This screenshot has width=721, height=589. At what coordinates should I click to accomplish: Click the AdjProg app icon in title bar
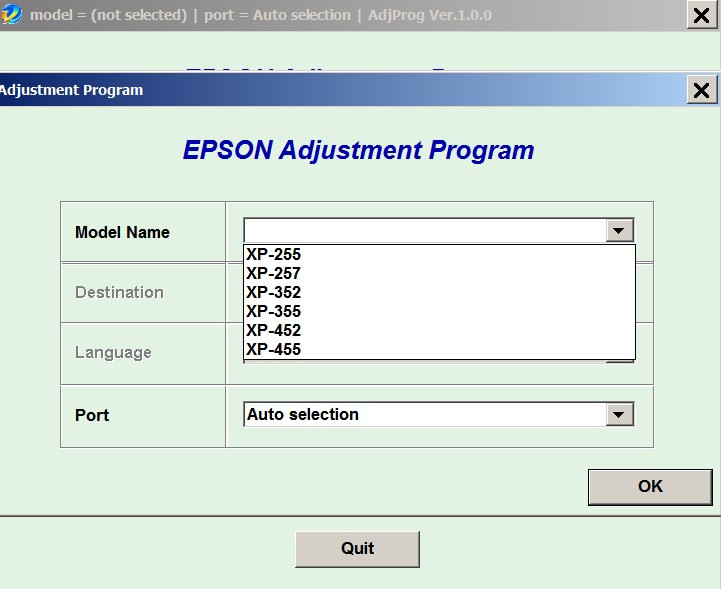pyautogui.click(x=12, y=15)
